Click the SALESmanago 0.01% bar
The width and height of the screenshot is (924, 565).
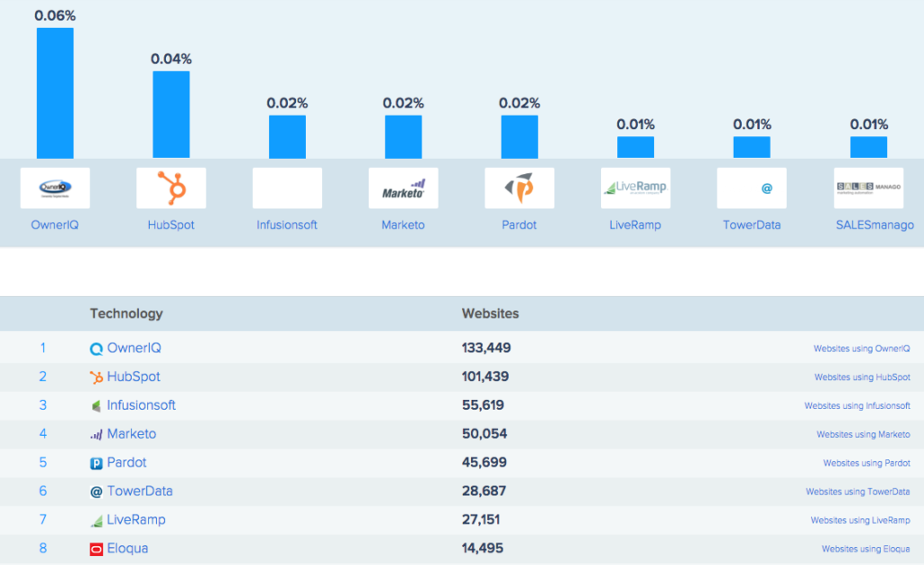(x=869, y=147)
